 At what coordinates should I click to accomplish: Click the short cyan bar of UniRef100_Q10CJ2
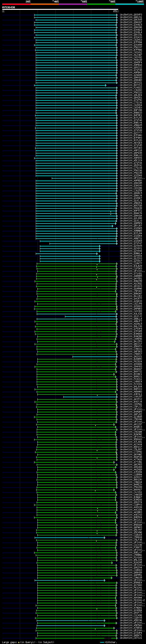(x=91, y=316)
